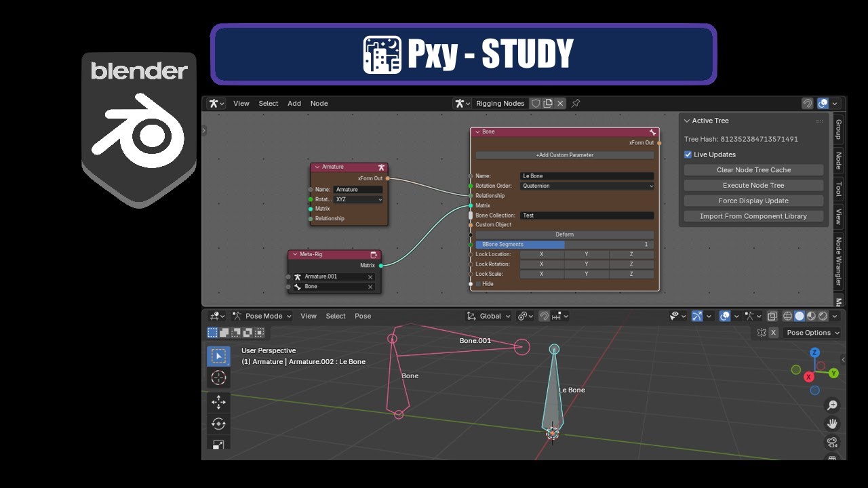Pin the node tree
This screenshot has width=868, height=488.
[576, 104]
